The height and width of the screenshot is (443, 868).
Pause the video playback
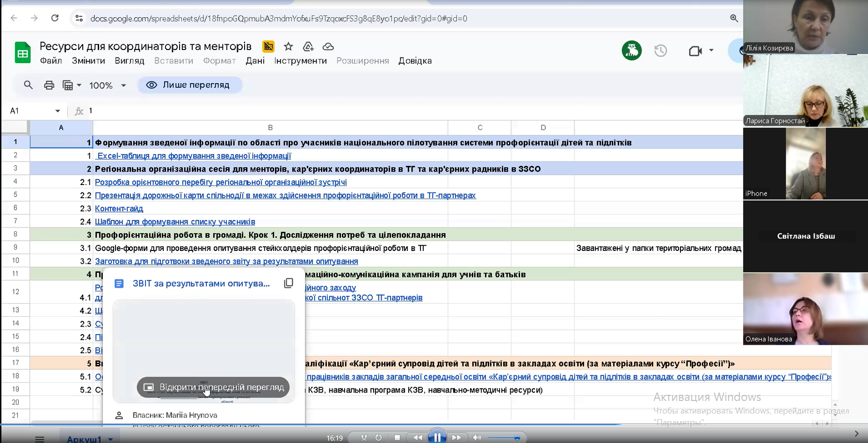point(437,437)
